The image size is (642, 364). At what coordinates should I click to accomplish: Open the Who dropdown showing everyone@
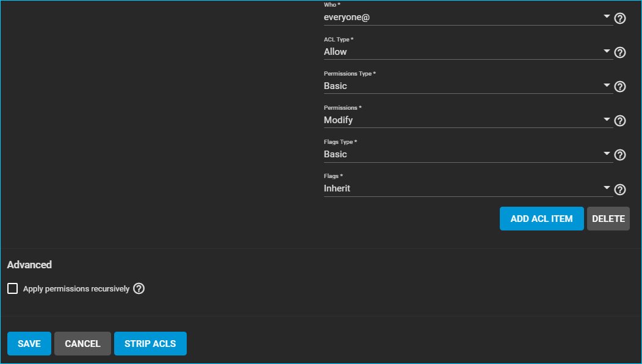click(x=468, y=18)
